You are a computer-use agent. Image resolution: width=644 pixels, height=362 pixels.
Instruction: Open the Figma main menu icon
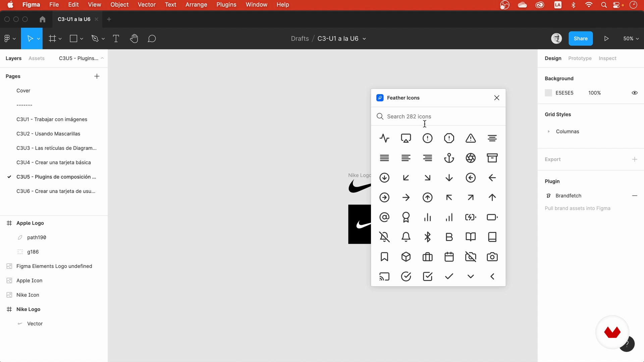pyautogui.click(x=7, y=39)
